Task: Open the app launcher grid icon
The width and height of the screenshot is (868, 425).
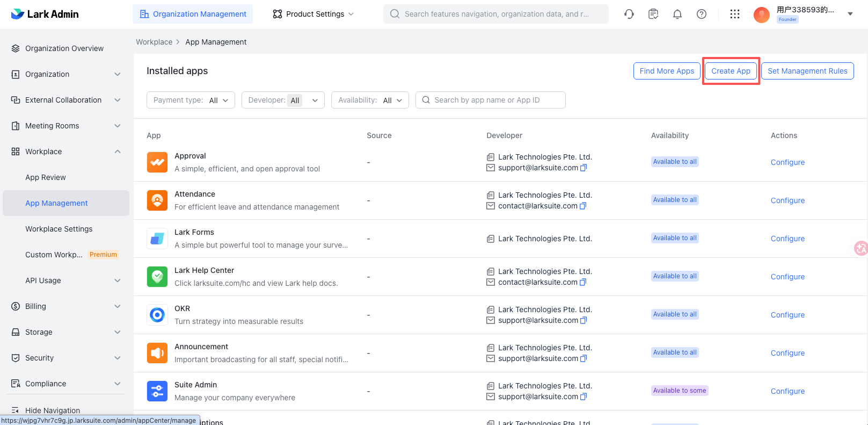Action: click(x=735, y=14)
